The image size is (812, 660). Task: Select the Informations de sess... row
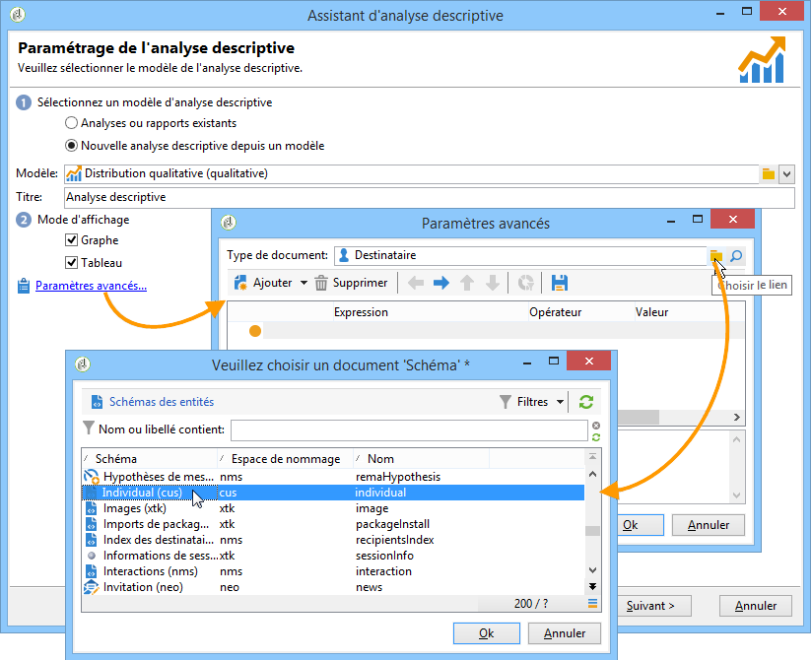click(333, 556)
